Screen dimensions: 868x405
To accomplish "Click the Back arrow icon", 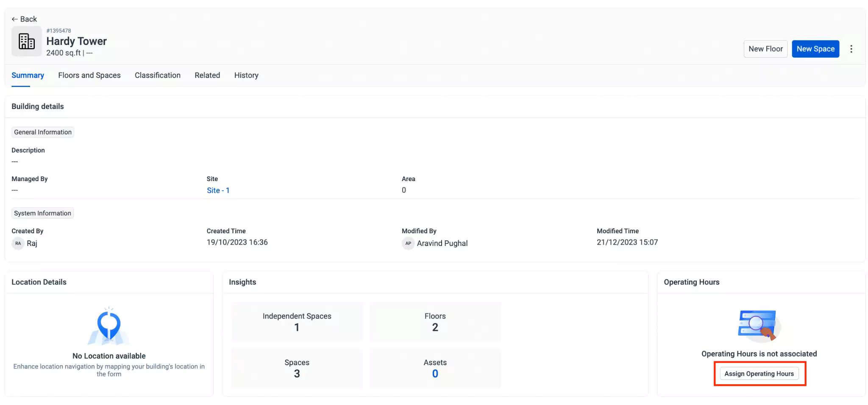I will pyautogui.click(x=14, y=19).
